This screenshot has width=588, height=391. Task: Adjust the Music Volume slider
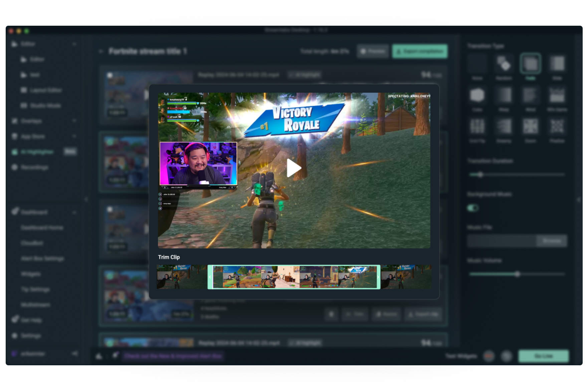pyautogui.click(x=517, y=274)
